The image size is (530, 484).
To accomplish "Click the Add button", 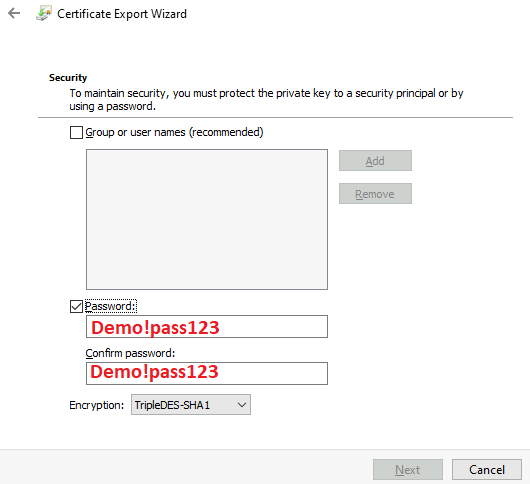I will [375, 161].
